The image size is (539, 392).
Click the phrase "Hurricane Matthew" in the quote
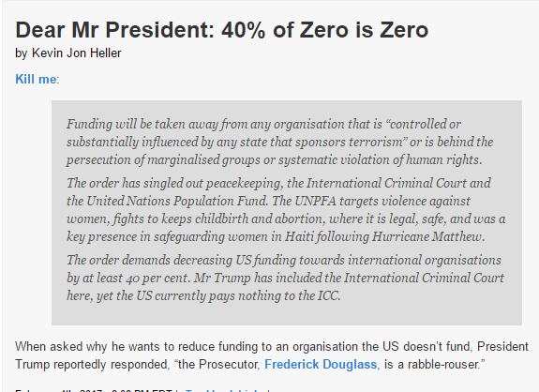(428, 236)
